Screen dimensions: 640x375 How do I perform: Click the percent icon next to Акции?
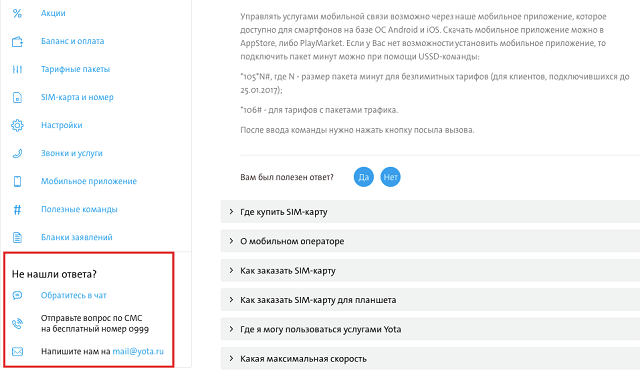click(17, 13)
